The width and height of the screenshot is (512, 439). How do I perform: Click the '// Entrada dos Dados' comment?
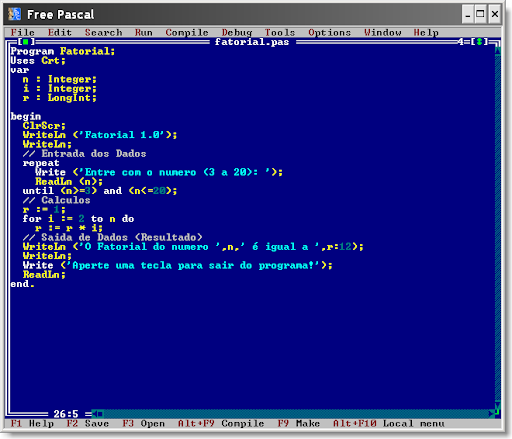[84, 154]
